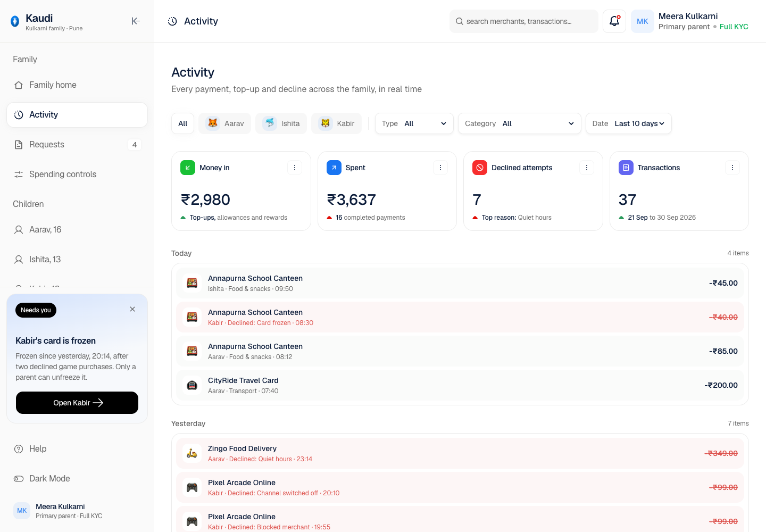This screenshot has width=766, height=532.
Task: Click the search merchants field
Action: tap(524, 21)
